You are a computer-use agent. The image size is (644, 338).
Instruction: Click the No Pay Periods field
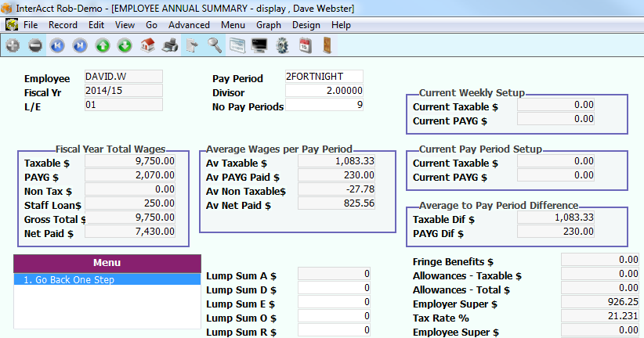point(324,105)
